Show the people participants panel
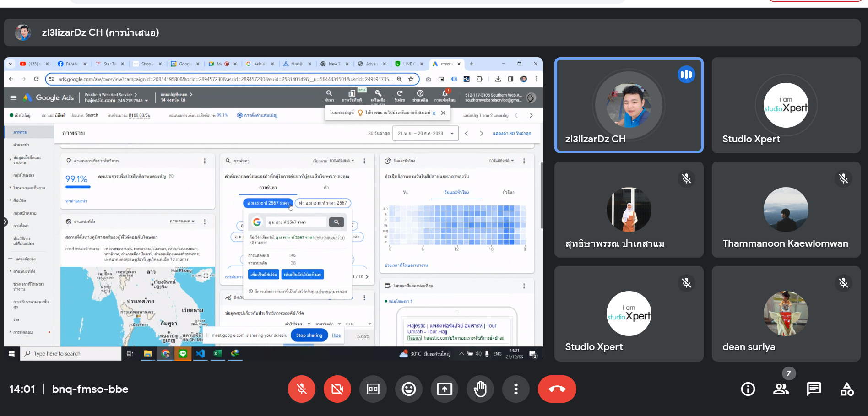This screenshot has height=416, width=868. [781, 389]
